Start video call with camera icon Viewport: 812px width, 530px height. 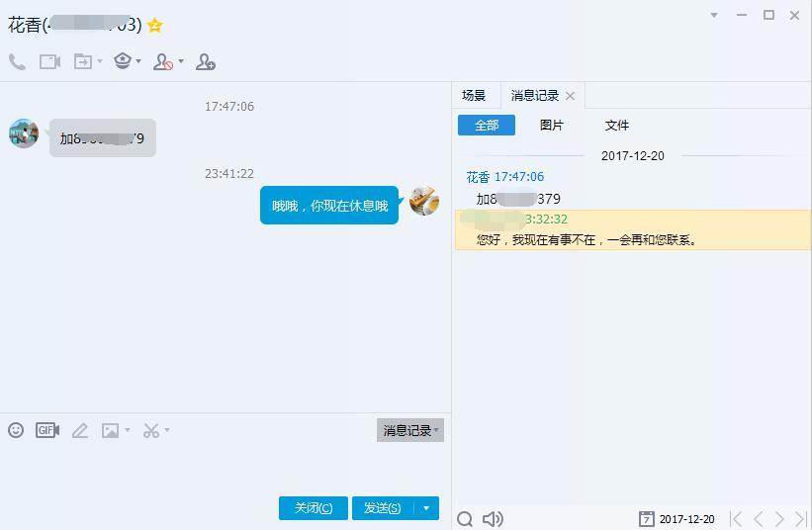click(49, 62)
